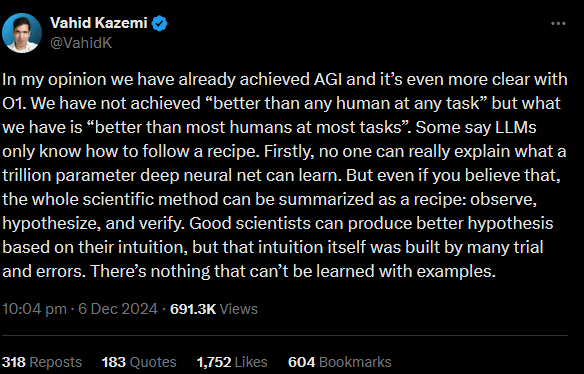The height and width of the screenshot is (374, 584).
Task: Open the Vahid Kazemi display name link
Action: pos(99,23)
